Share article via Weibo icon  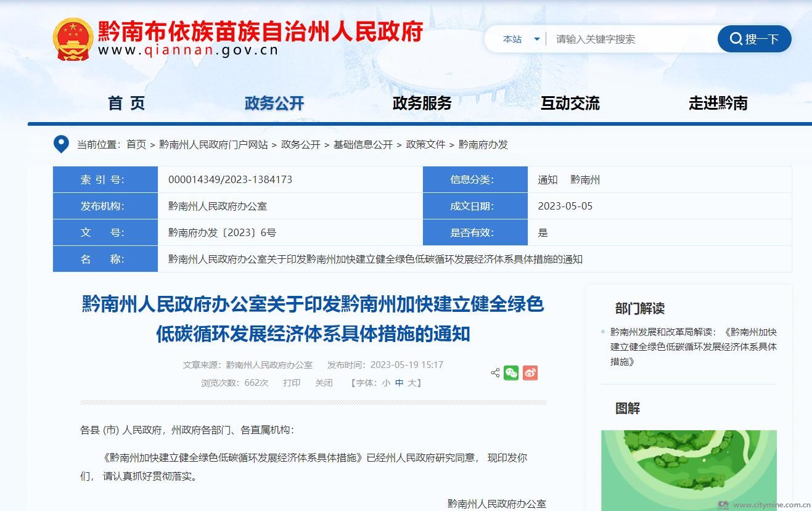point(530,373)
